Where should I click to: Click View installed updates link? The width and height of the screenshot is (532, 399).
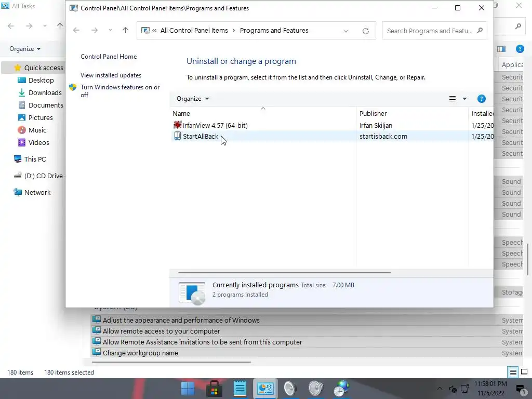(x=111, y=75)
